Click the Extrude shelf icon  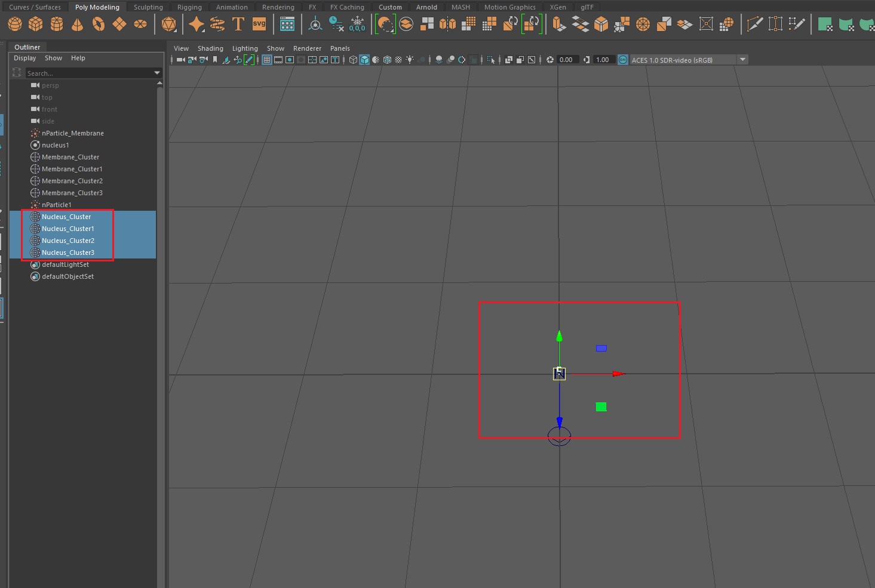[558, 24]
